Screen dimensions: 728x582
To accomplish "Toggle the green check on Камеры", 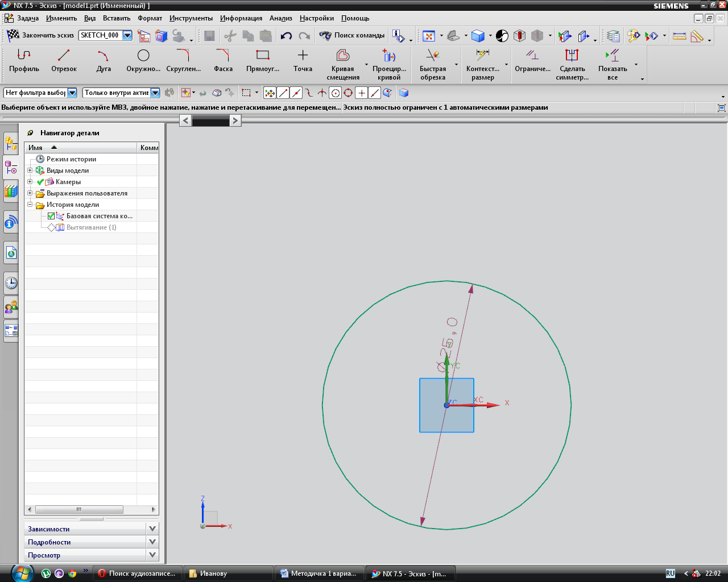I will [x=40, y=182].
